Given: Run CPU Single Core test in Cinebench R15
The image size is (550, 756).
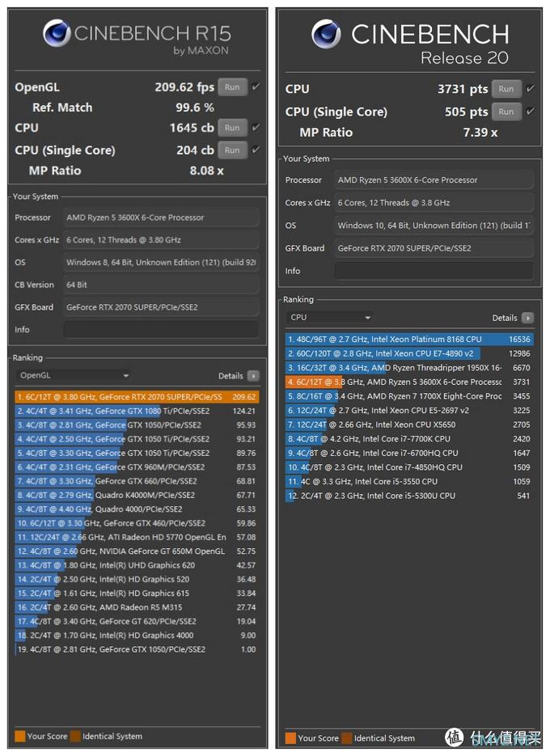Looking at the screenshot, I should click(232, 150).
